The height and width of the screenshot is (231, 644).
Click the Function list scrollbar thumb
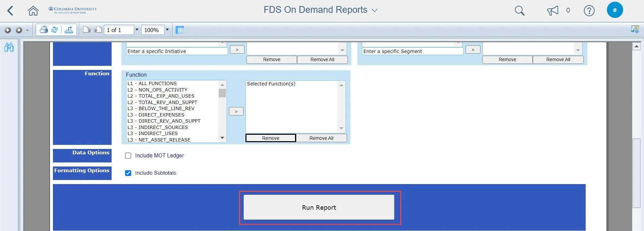(x=222, y=93)
